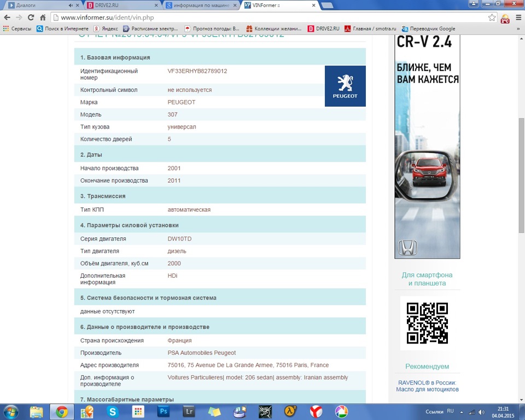The image size is (525, 420).
Task: Select the VINFormer tab
Action: click(279, 5)
